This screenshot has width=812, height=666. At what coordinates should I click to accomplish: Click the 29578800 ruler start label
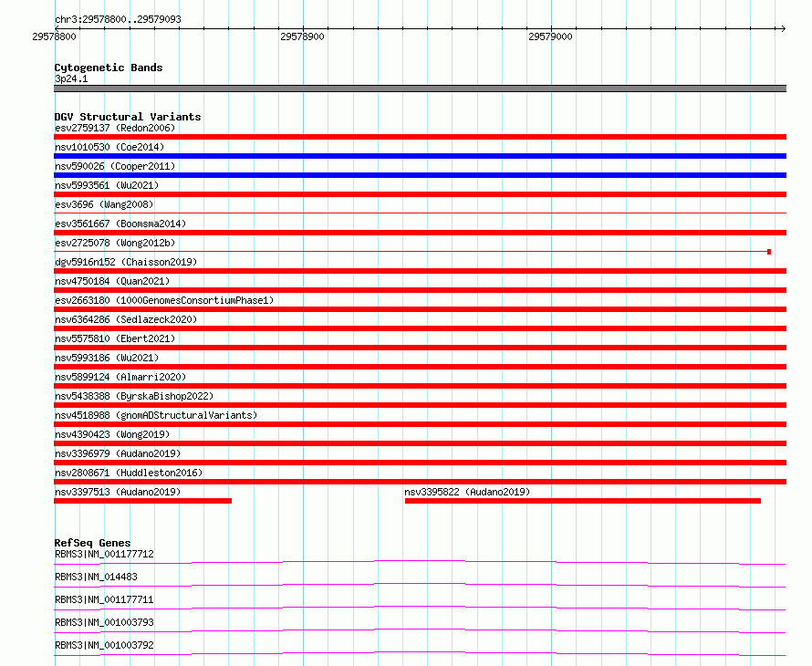click(x=54, y=36)
